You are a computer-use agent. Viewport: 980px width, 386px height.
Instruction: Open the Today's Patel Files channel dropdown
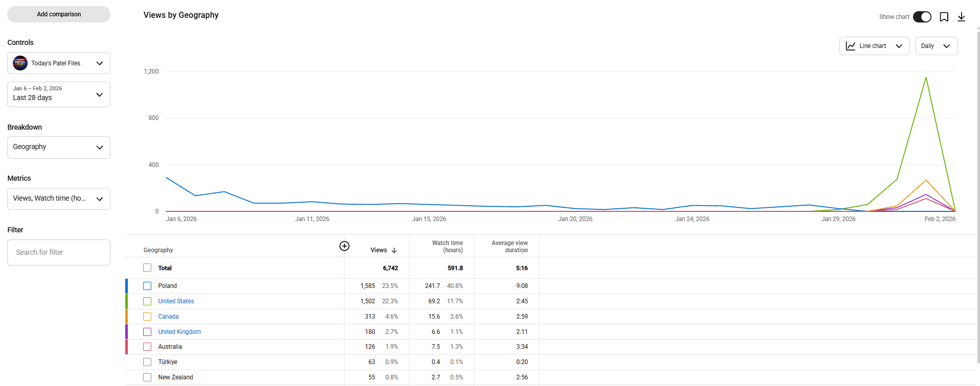[59, 63]
